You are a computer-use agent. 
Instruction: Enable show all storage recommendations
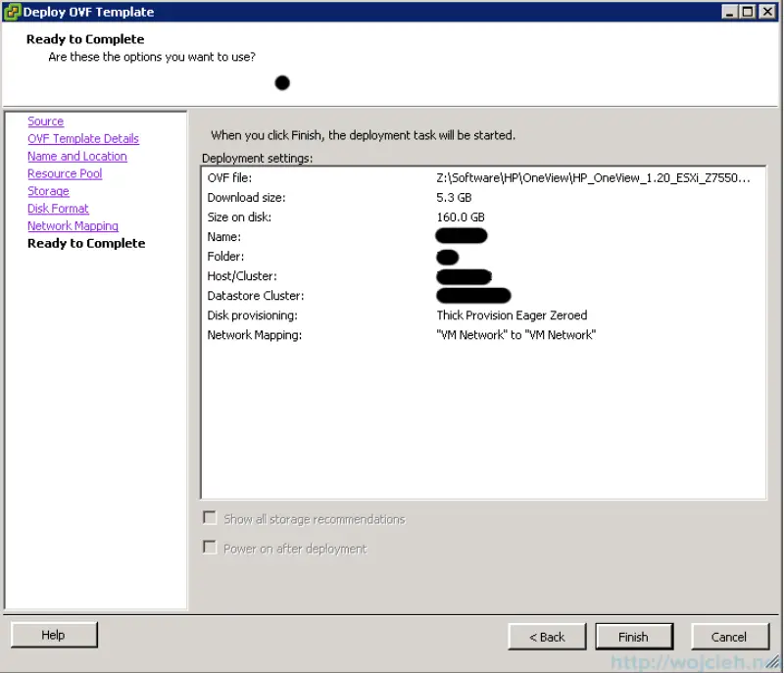tap(210, 518)
